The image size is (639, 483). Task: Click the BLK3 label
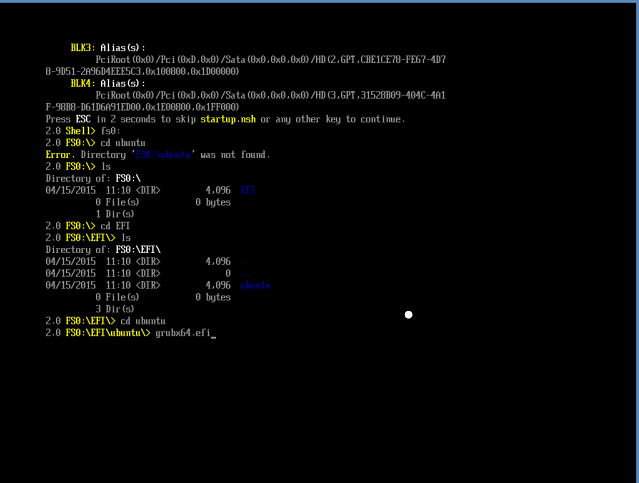(x=83, y=48)
